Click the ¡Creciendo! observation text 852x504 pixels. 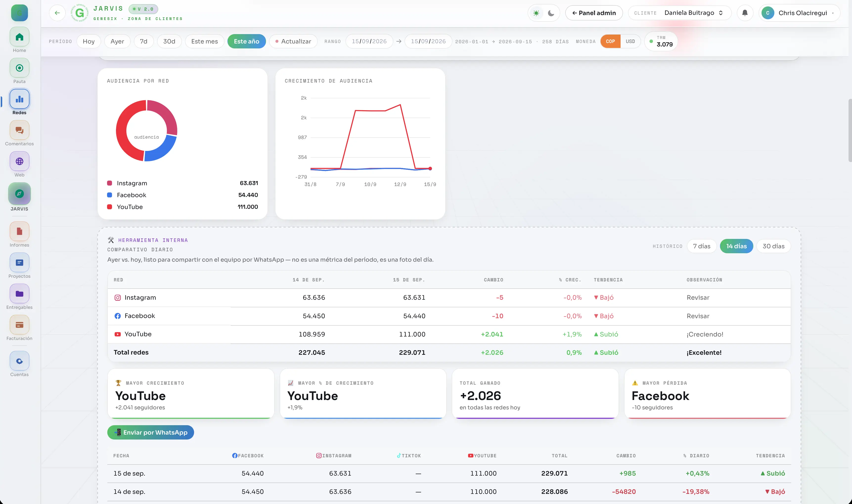click(x=705, y=335)
